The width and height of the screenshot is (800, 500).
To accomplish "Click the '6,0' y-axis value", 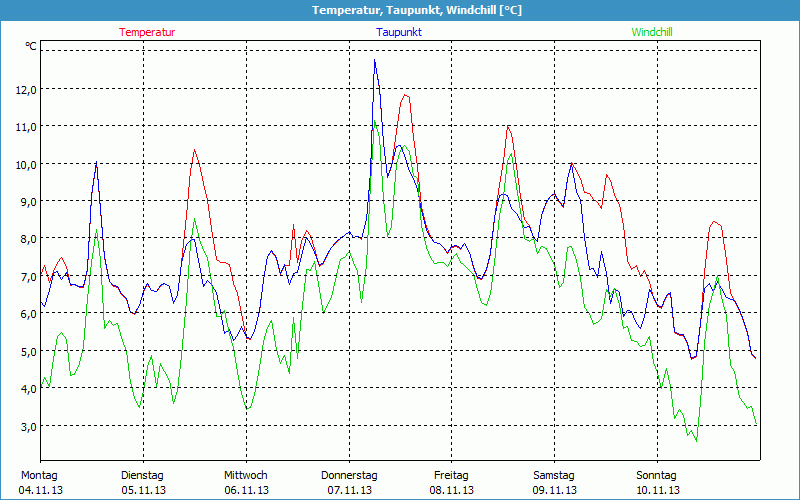I will [x=29, y=314].
